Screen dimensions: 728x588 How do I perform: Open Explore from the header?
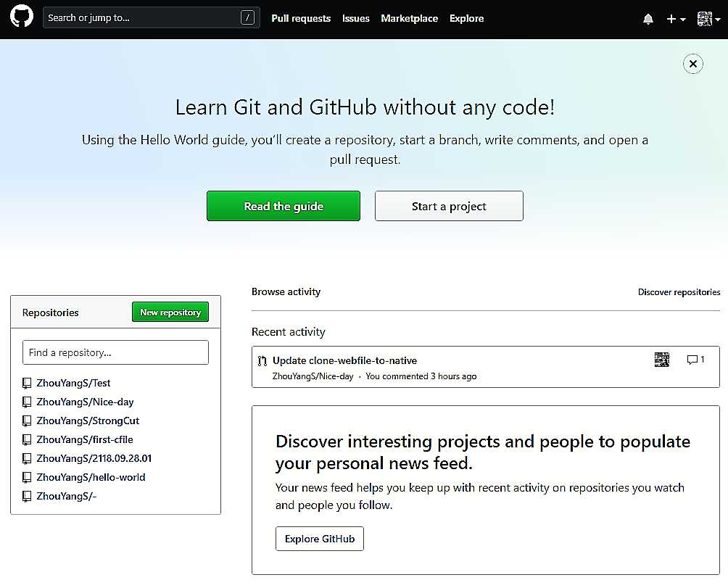[467, 19]
